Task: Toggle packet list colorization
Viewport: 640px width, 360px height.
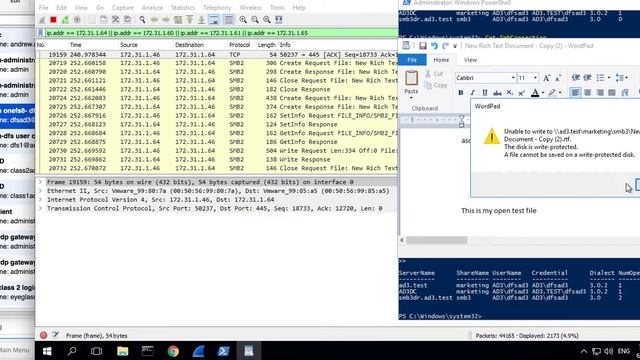Action: tap(229, 20)
